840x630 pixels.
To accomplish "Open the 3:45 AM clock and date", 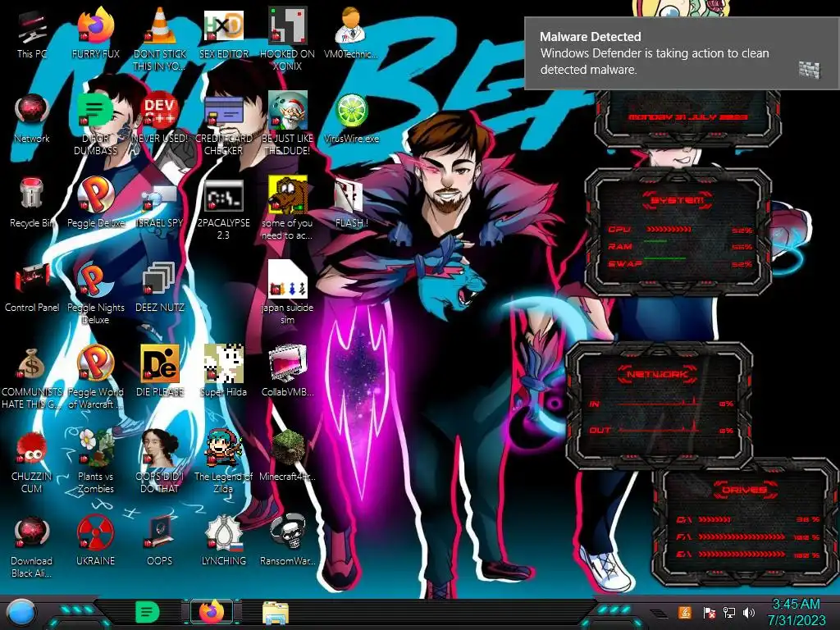I will [796, 612].
